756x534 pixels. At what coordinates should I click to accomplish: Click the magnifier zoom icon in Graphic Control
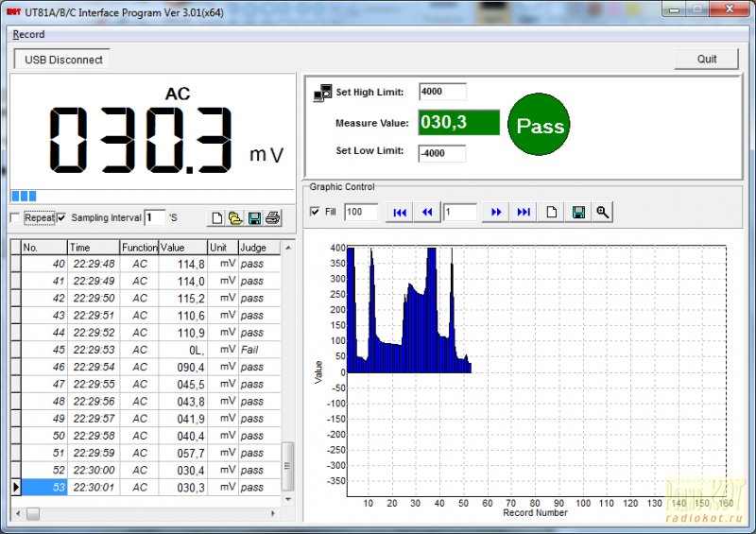pos(602,213)
